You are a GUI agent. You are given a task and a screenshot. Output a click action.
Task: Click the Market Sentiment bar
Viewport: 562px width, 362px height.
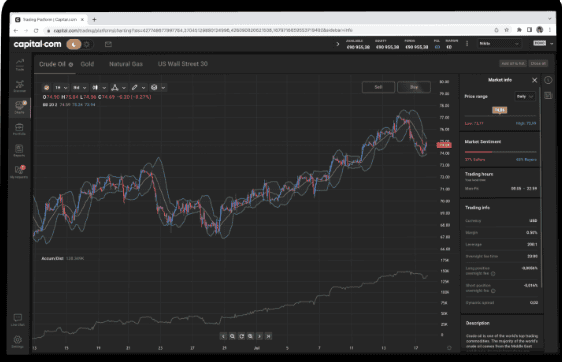point(500,152)
